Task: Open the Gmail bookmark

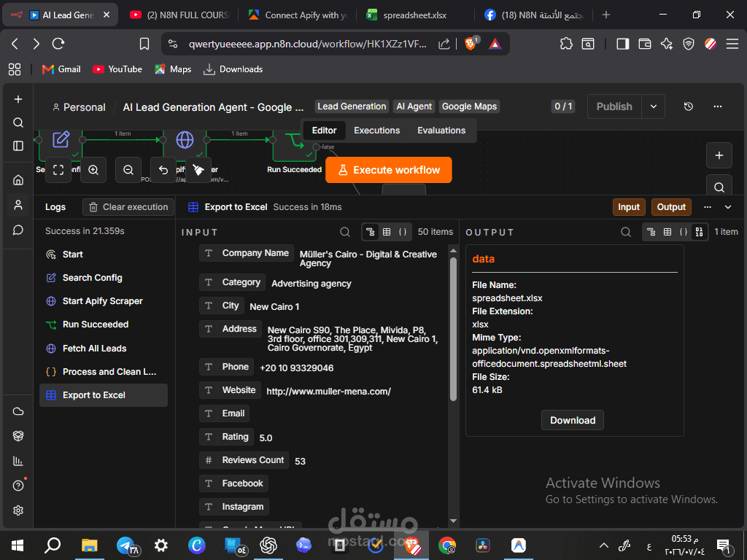Action: (x=61, y=69)
